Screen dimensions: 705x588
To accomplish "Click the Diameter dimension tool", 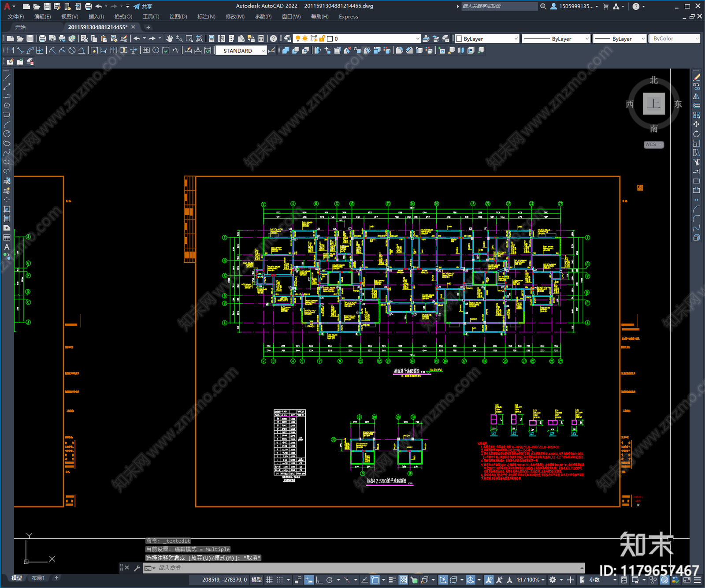I will pyautogui.click(x=72, y=50).
